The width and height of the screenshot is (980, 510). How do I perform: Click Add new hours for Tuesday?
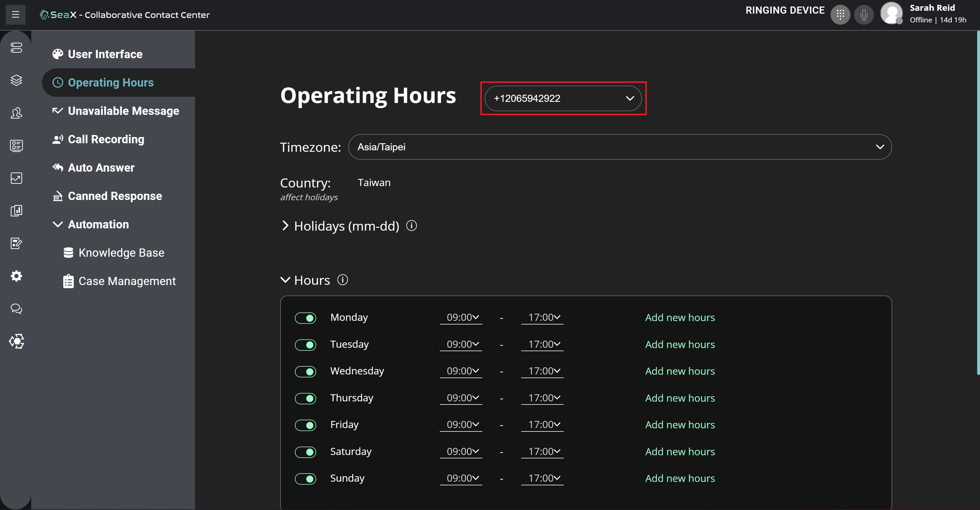pyautogui.click(x=680, y=344)
